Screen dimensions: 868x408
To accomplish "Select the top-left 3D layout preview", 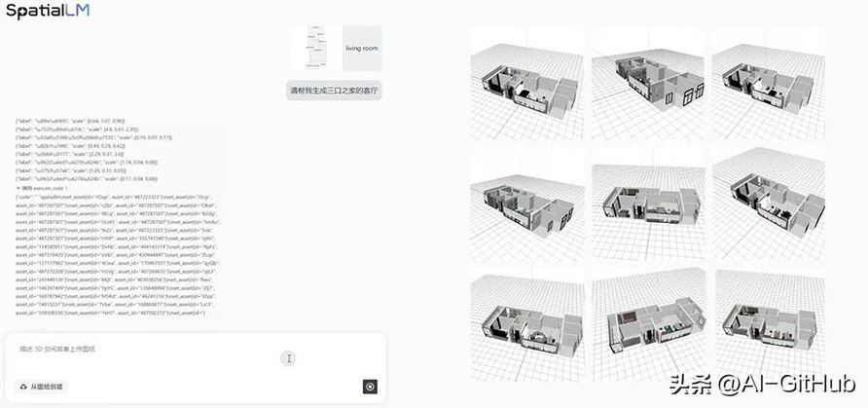I will click(527, 83).
